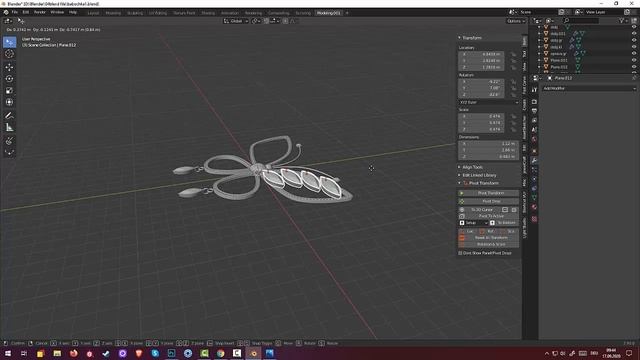This screenshot has width=640, height=360.
Task: Open the Physics properties tab
Action: click(534, 179)
